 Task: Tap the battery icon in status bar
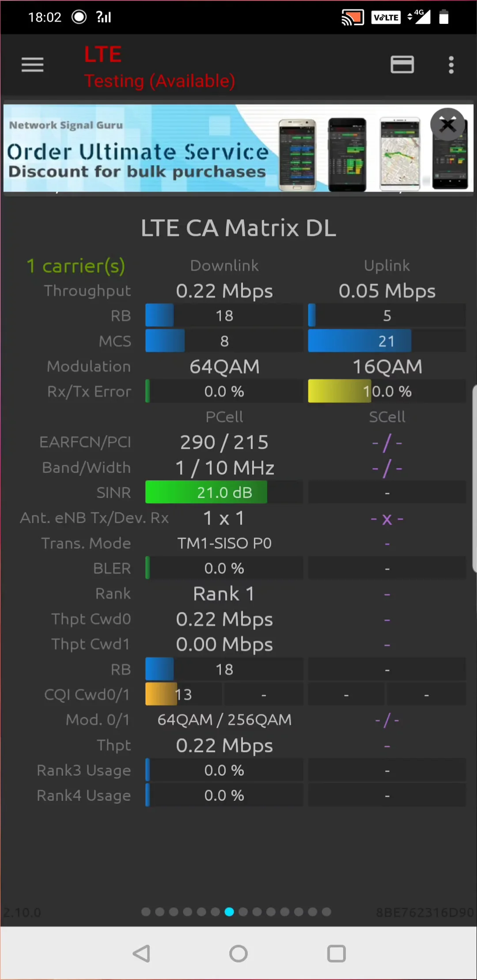[444, 17]
